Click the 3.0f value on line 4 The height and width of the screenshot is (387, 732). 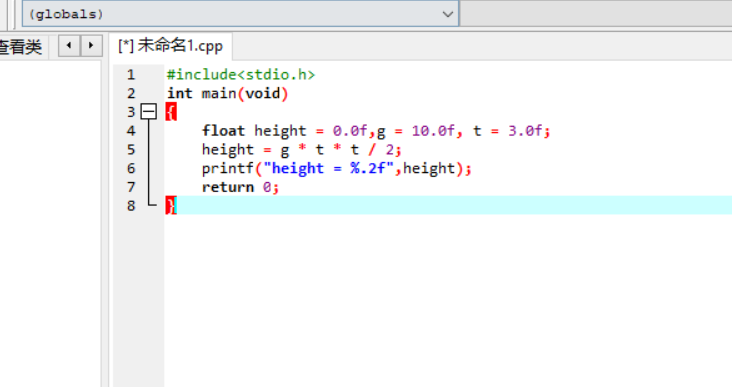coord(525,131)
